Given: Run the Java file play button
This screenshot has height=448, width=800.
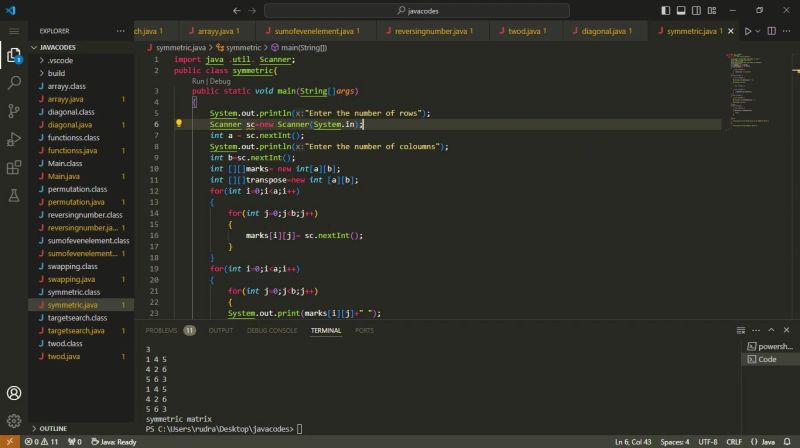Looking at the screenshot, I should (747, 31).
